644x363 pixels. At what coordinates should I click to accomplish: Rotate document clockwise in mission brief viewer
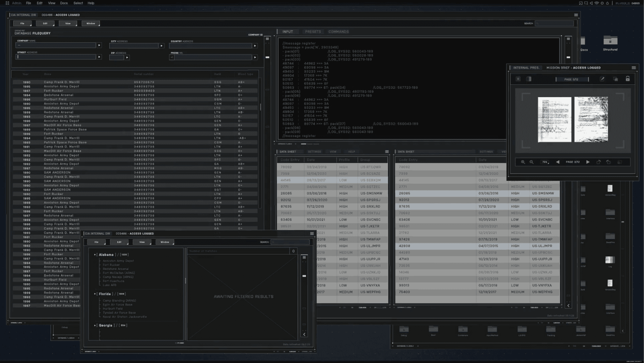click(598, 162)
